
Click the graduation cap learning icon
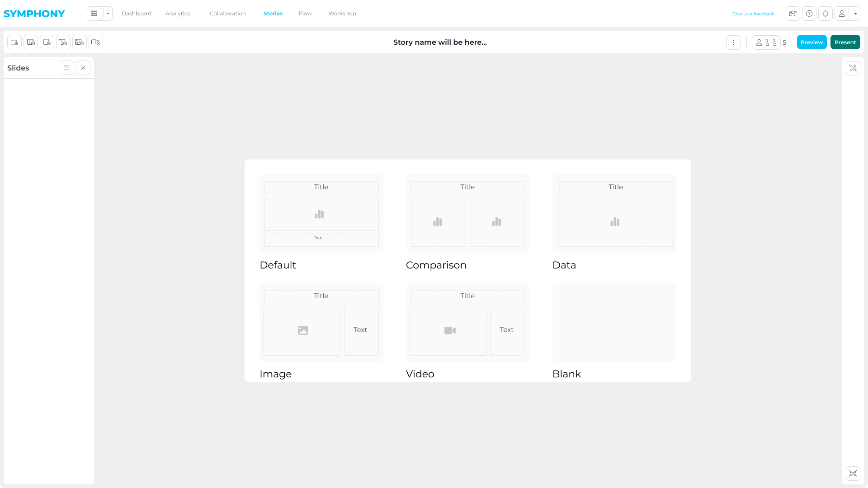click(793, 14)
